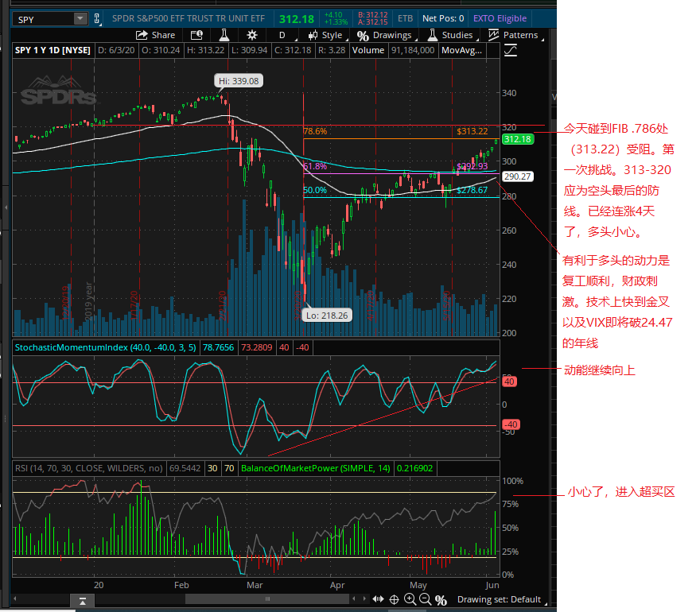Click the ETB label in the header

[x=405, y=18]
